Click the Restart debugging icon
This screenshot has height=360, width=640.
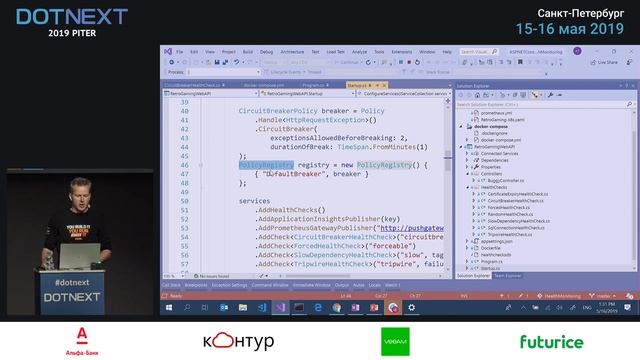pos(417,62)
